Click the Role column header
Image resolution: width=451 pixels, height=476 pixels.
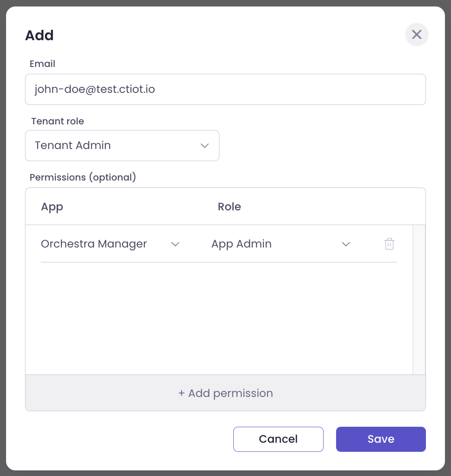point(229,206)
